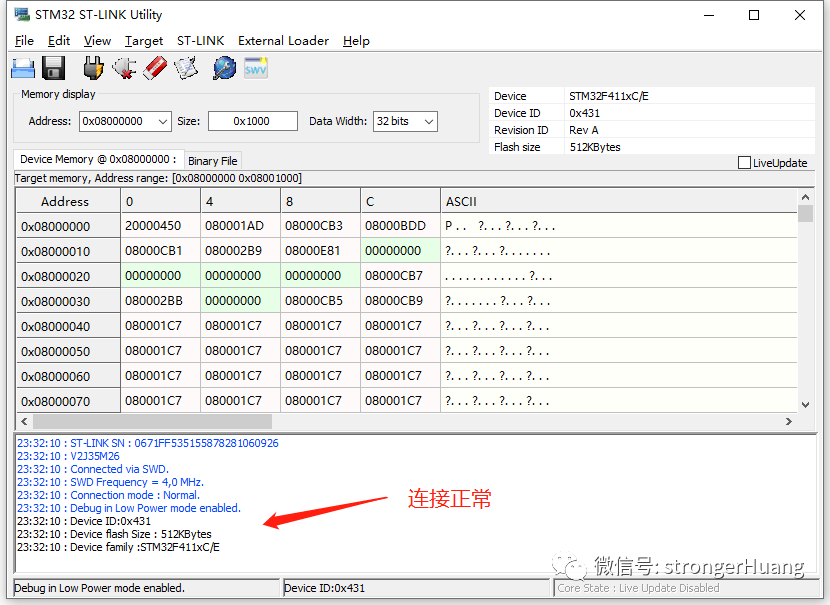Click the horizontal scrollbar left arrow
Image resolution: width=830 pixels, height=605 pixels.
pos(24,421)
